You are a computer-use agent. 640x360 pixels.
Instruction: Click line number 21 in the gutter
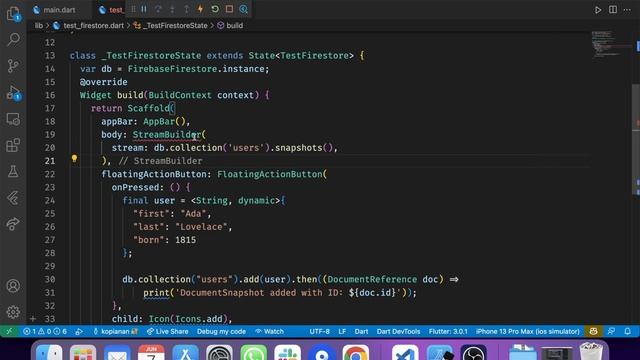tap(50, 161)
